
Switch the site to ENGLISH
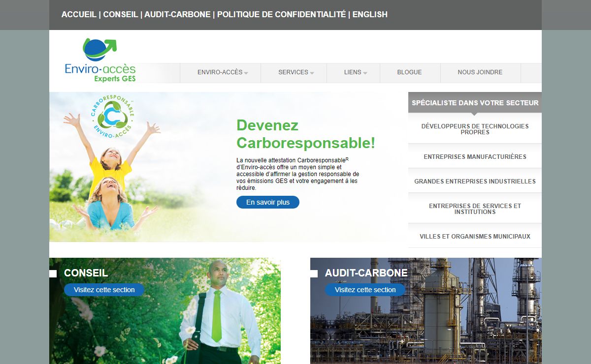370,14
